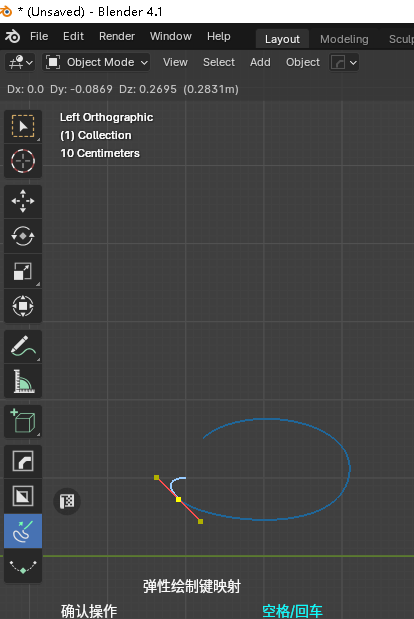Click the Left Orthographic view label
The width and height of the screenshot is (414, 619).
[107, 117]
